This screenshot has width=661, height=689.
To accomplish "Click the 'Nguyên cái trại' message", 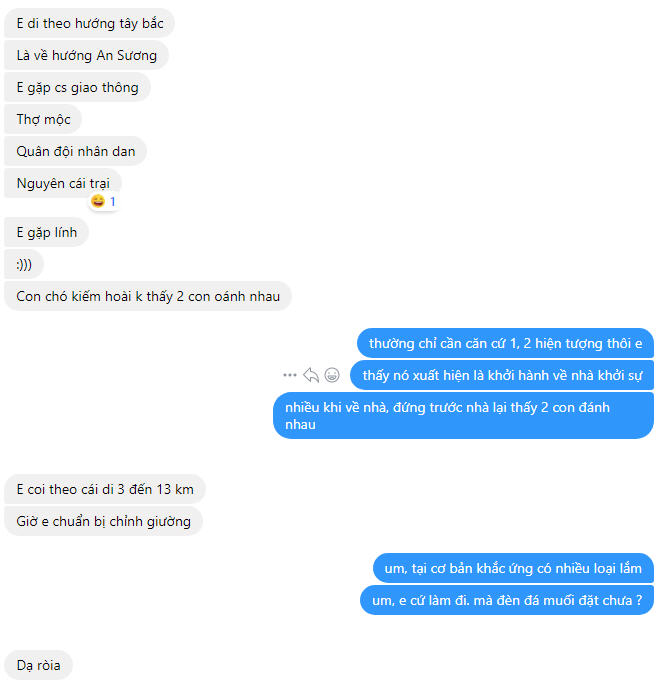I will click(63, 183).
